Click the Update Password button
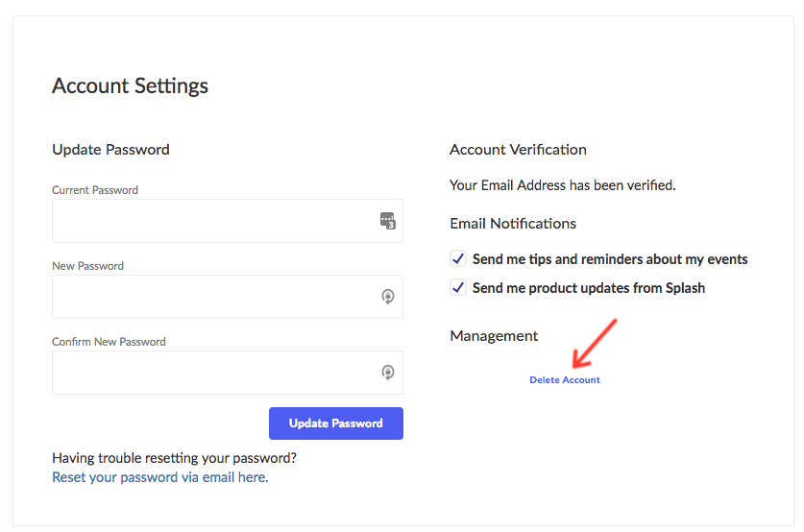804x532 pixels. tap(336, 423)
